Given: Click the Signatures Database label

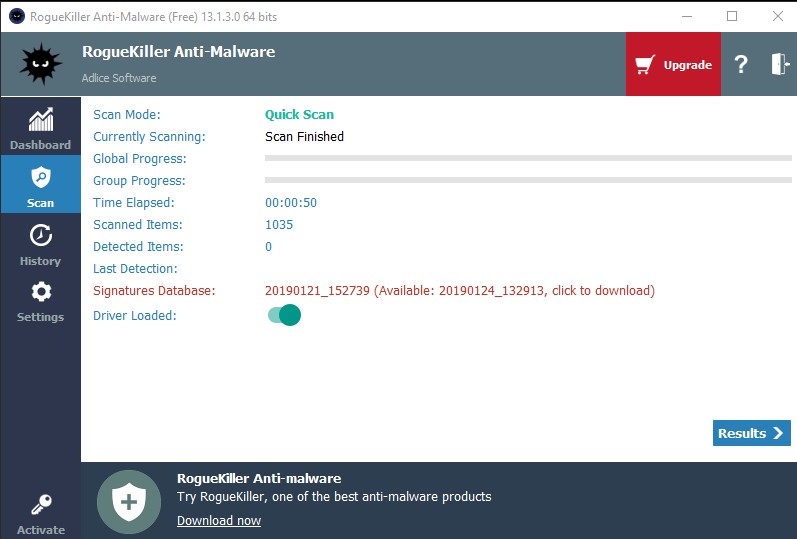Looking at the screenshot, I should tap(154, 291).
